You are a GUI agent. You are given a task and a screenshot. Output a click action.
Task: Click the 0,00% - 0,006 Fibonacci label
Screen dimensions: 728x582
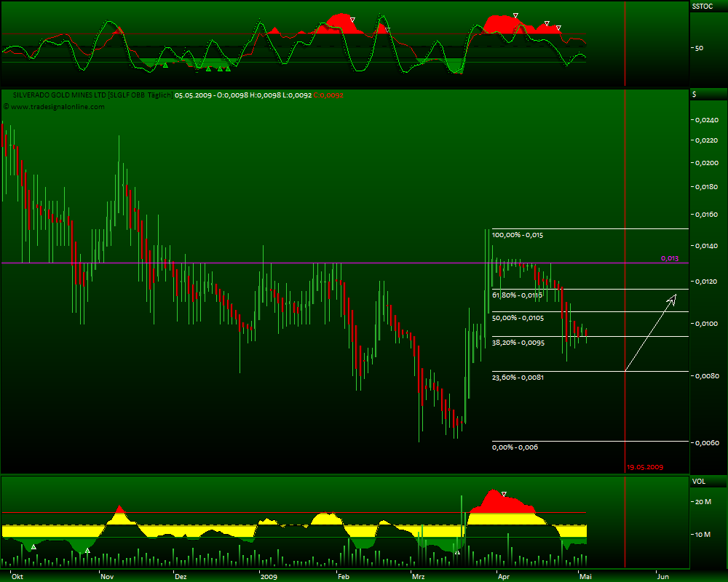[x=515, y=447]
